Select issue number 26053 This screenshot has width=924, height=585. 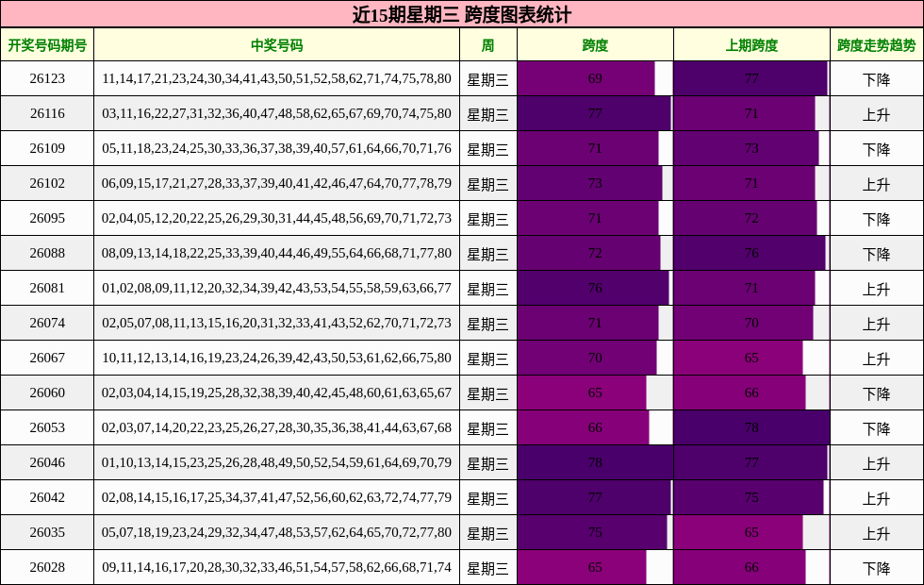click(x=47, y=427)
